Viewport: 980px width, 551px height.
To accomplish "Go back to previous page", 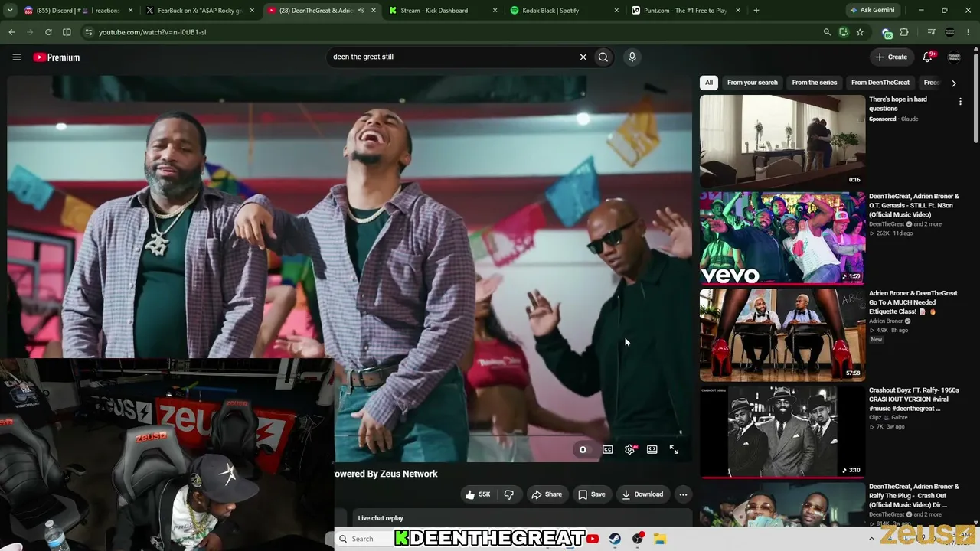I will pos(11,32).
